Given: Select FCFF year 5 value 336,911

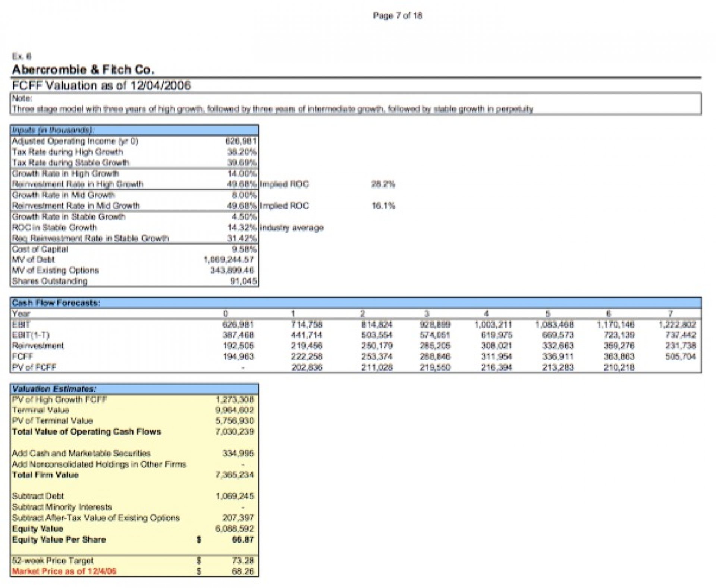Looking at the screenshot, I should point(558,357).
